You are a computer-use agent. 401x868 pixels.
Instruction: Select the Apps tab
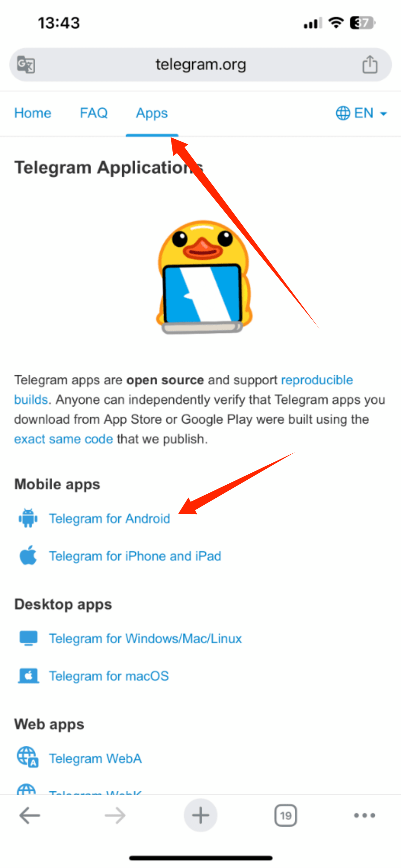(152, 113)
